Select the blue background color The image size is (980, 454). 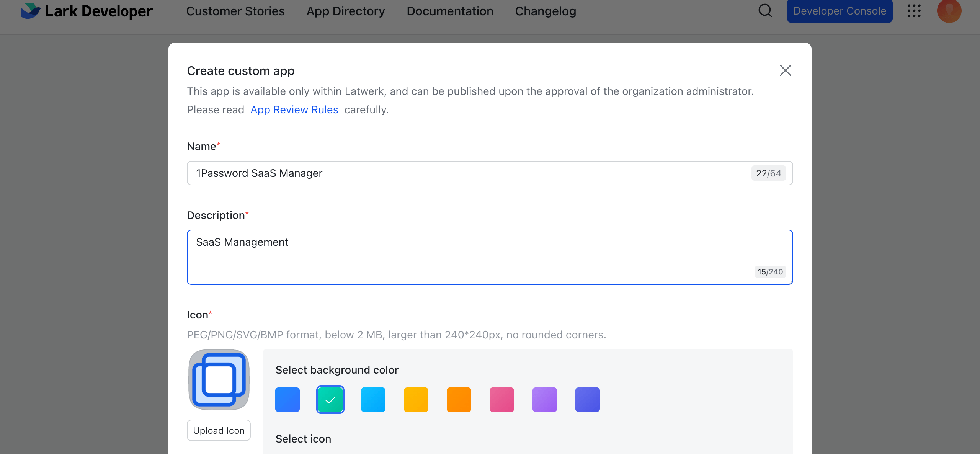click(287, 400)
